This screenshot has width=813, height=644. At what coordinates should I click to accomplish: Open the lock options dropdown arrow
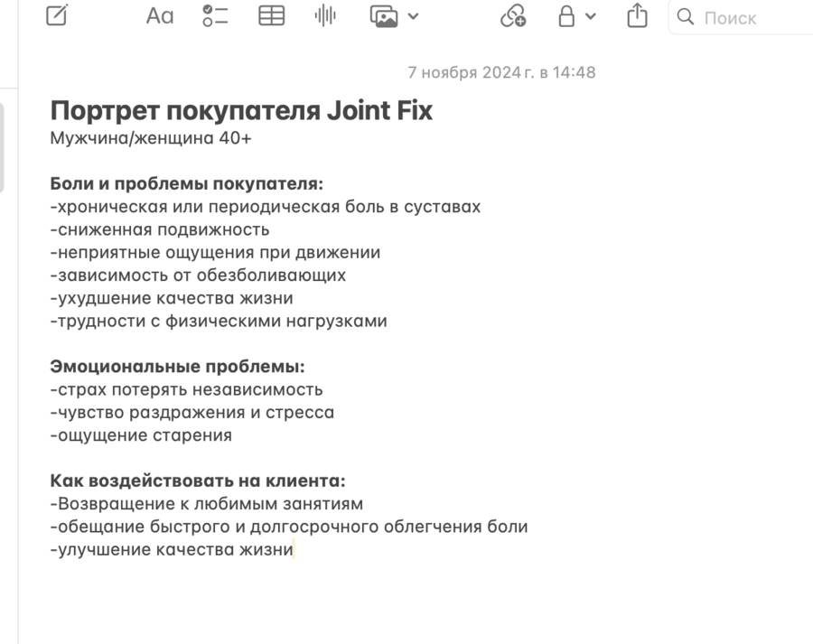(590, 16)
